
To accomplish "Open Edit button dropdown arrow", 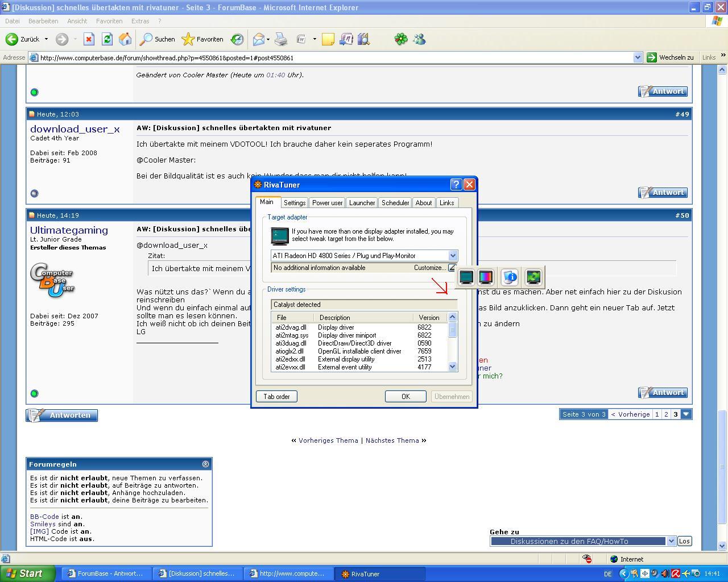I will point(315,39).
